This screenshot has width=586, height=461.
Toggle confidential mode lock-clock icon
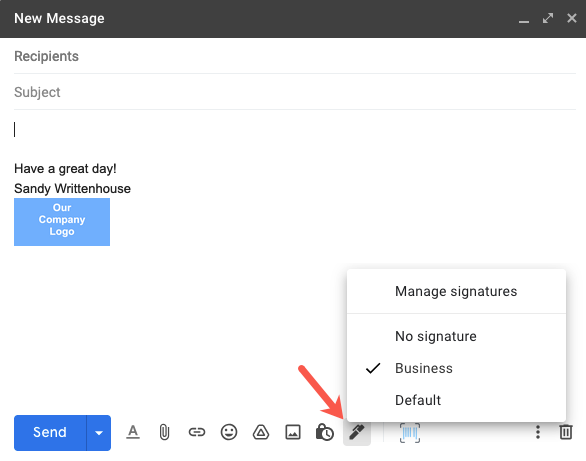coord(325,432)
